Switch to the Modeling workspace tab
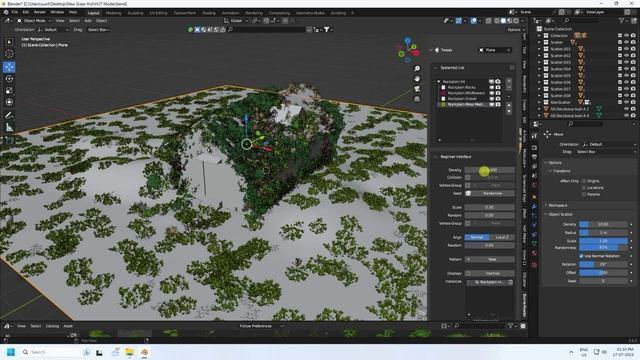 coord(113,13)
